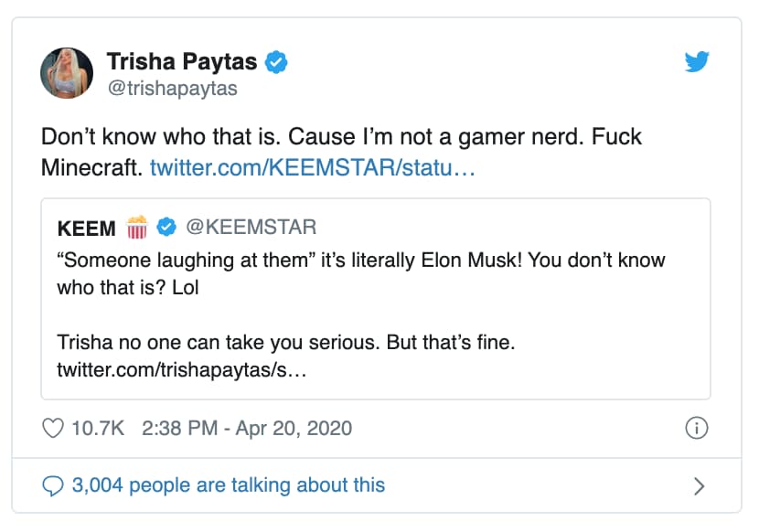Open the 2:38 PM Apr 20, 2020 timestamp
Viewport: 759px width, 532px height.
tap(247, 429)
